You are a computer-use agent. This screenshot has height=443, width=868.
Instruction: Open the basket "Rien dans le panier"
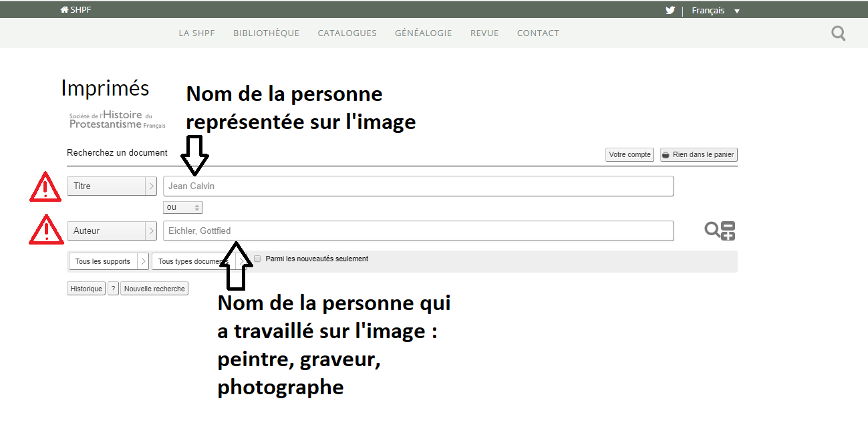698,154
